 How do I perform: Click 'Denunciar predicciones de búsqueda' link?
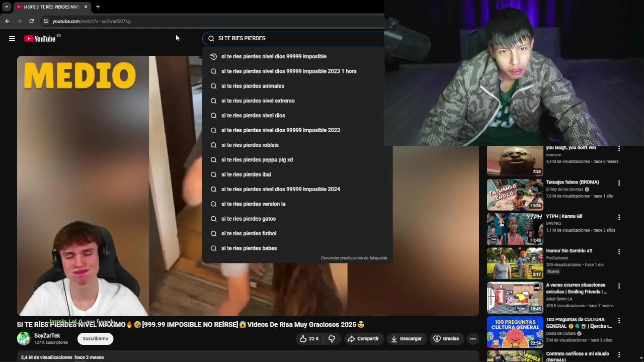click(x=354, y=258)
